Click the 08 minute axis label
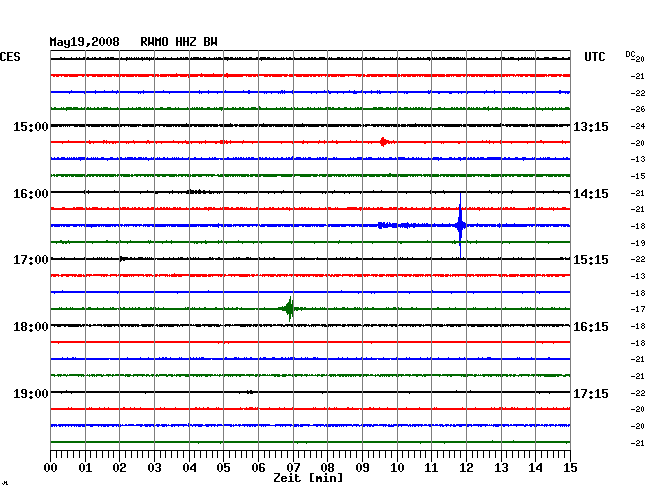 pos(327,468)
